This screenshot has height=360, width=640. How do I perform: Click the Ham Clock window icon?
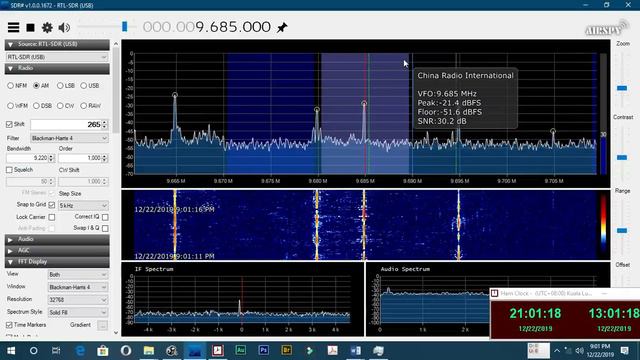(x=494, y=293)
